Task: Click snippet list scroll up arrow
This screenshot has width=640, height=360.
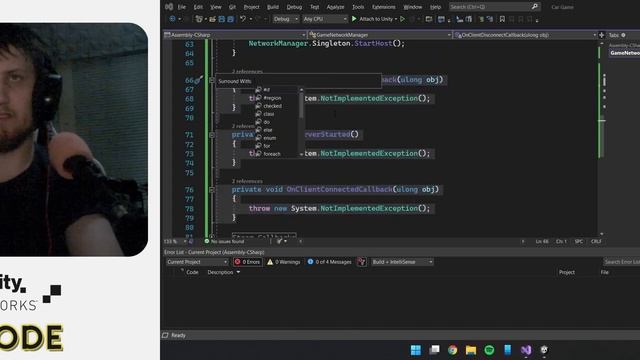Action: (302, 89)
